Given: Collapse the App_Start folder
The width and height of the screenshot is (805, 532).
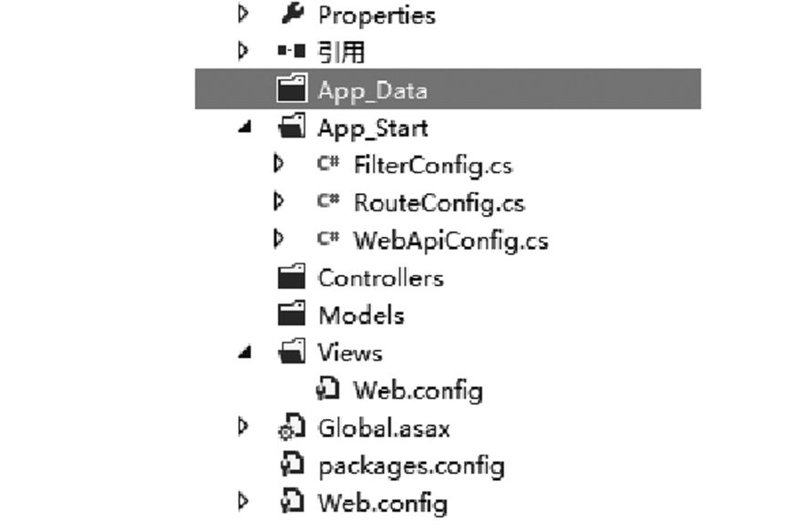Looking at the screenshot, I should (243, 128).
